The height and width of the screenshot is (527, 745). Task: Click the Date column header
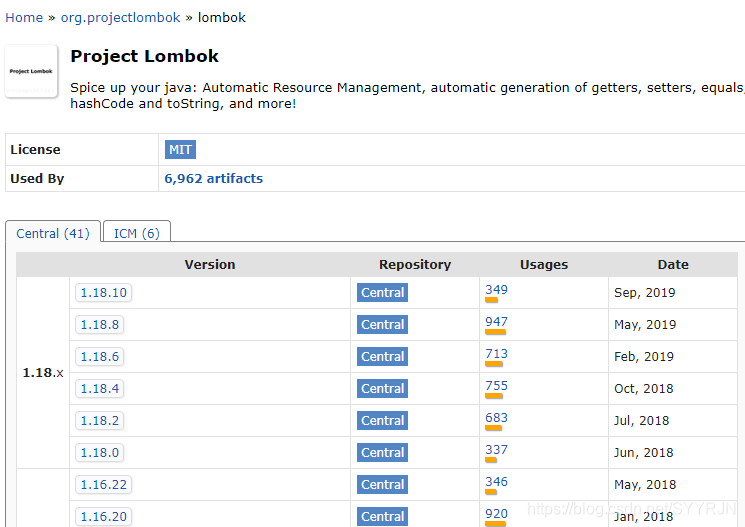click(673, 265)
